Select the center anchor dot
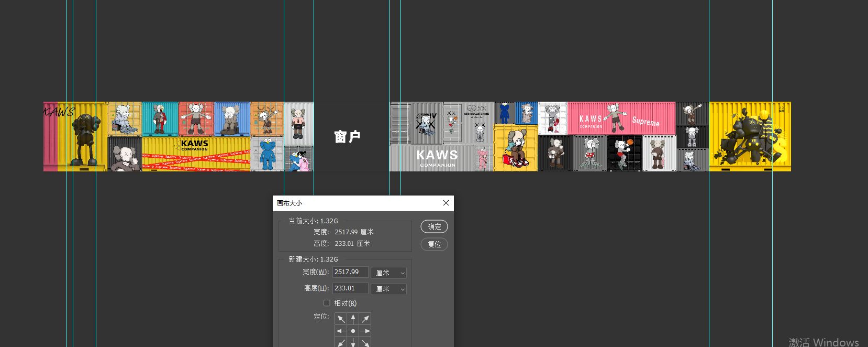 [x=353, y=331]
